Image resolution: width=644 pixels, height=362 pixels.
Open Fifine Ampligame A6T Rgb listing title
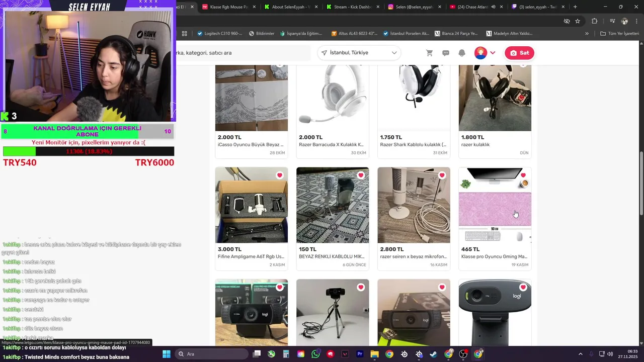point(250,257)
